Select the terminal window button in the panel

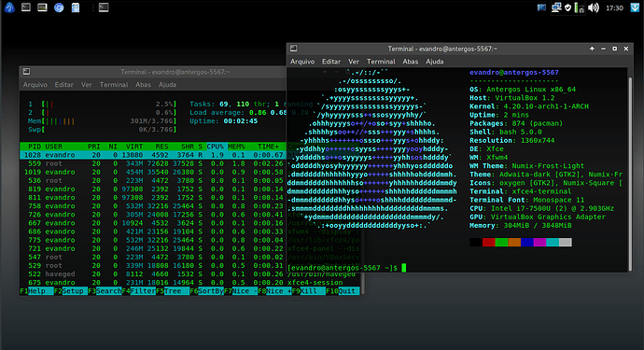pos(104,7)
